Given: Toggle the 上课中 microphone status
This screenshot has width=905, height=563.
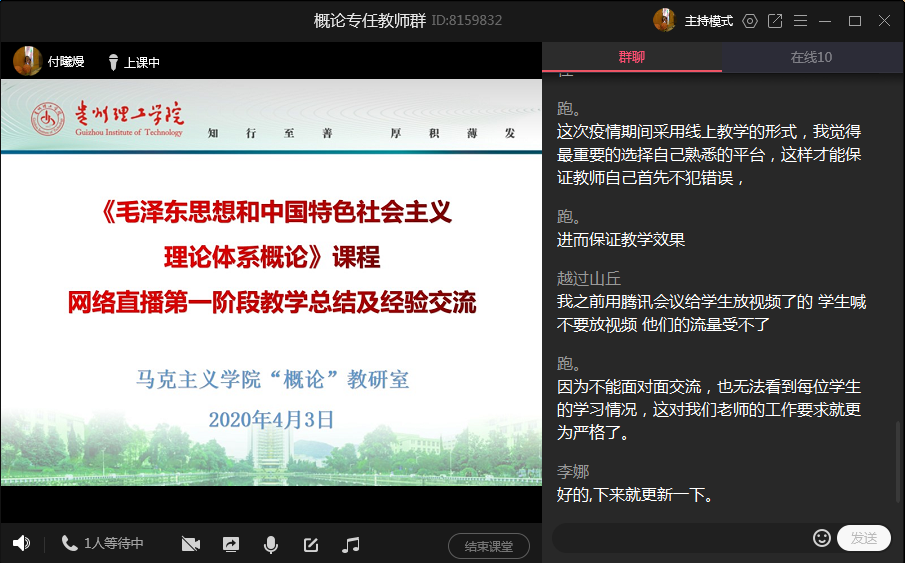Looking at the screenshot, I should (133, 62).
